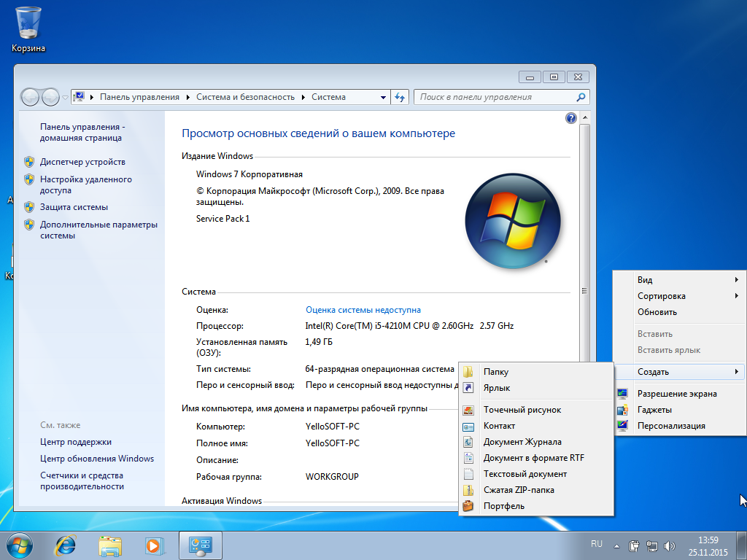Click the Control Panel taskbar button
This screenshot has width=747, height=560.
click(x=200, y=545)
